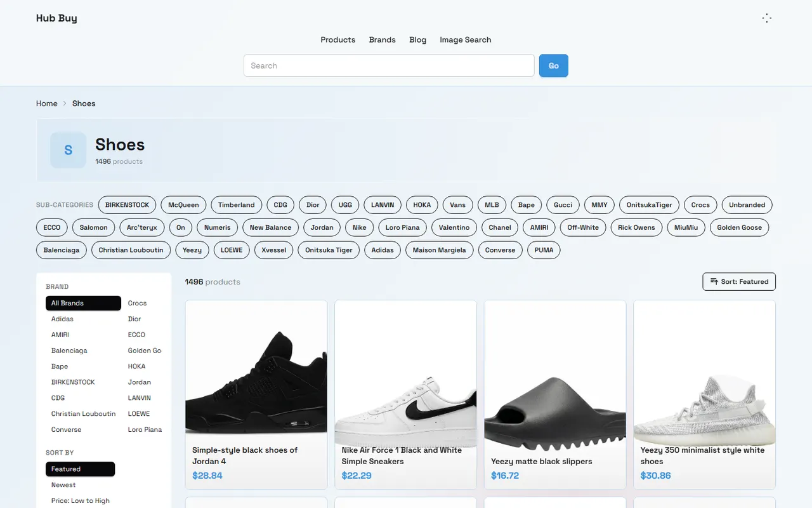Screen dimensions: 812x508
Task: Select the LANVIN sub-category chip
Action: tap(383, 205)
